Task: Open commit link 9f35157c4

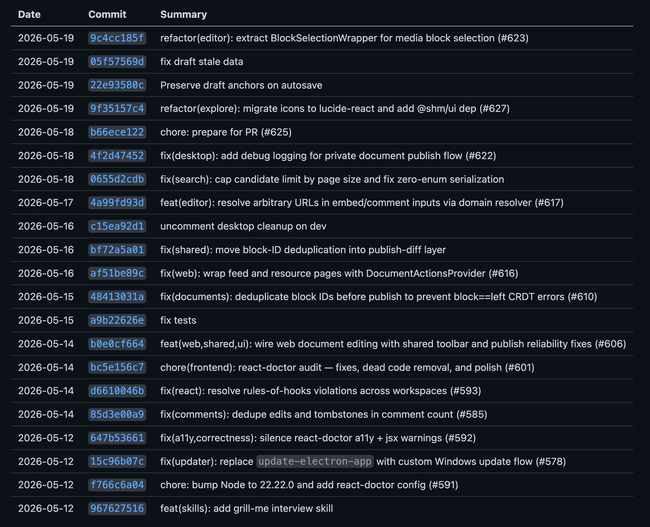Action: point(117,109)
